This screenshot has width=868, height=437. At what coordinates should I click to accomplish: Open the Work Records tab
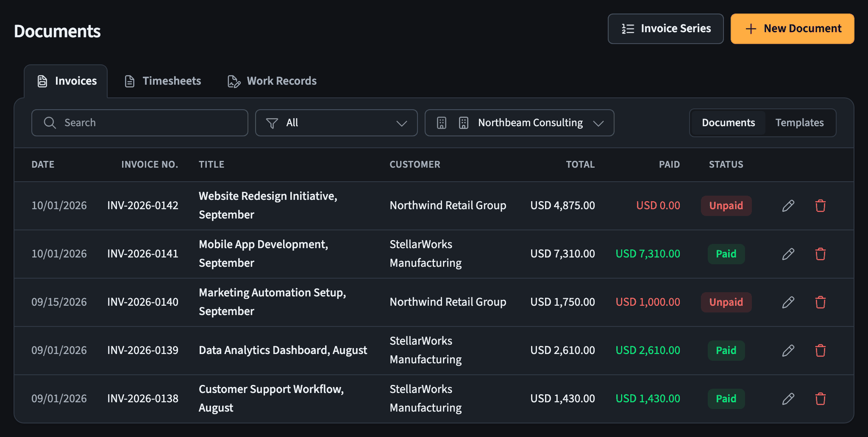coord(272,81)
